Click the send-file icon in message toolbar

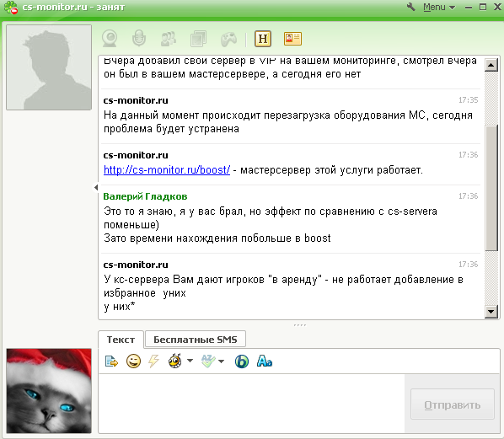[x=111, y=361]
